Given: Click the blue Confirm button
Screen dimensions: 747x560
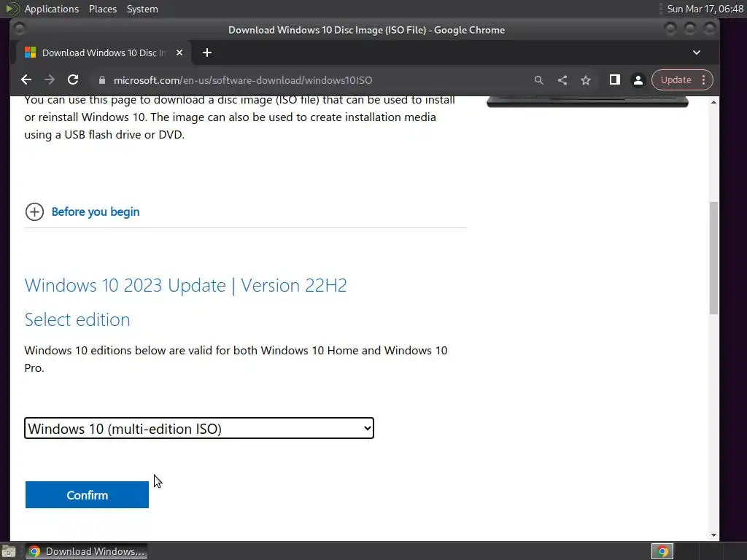Looking at the screenshot, I should [87, 495].
